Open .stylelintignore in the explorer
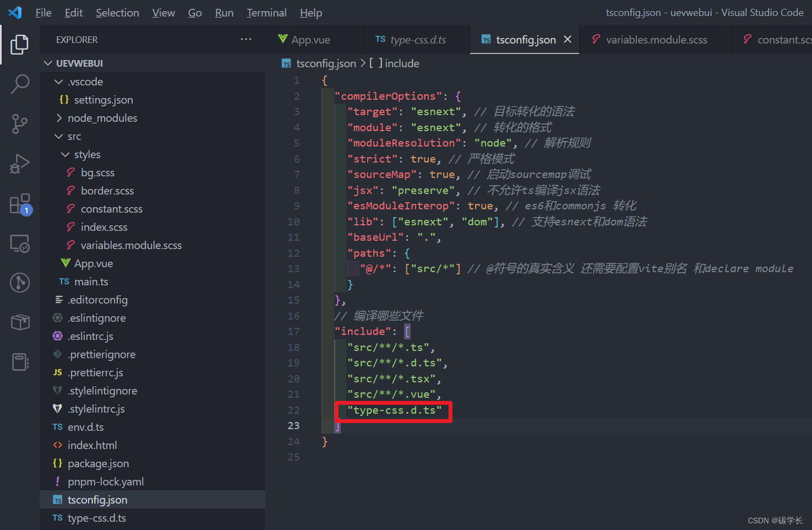This screenshot has width=812, height=530. click(152, 391)
